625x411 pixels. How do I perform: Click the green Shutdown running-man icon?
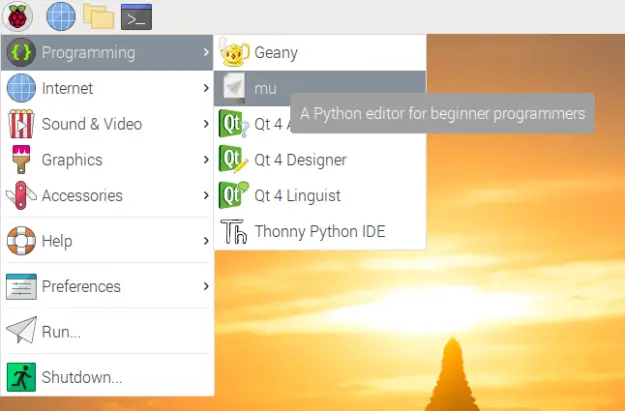pos(21,377)
